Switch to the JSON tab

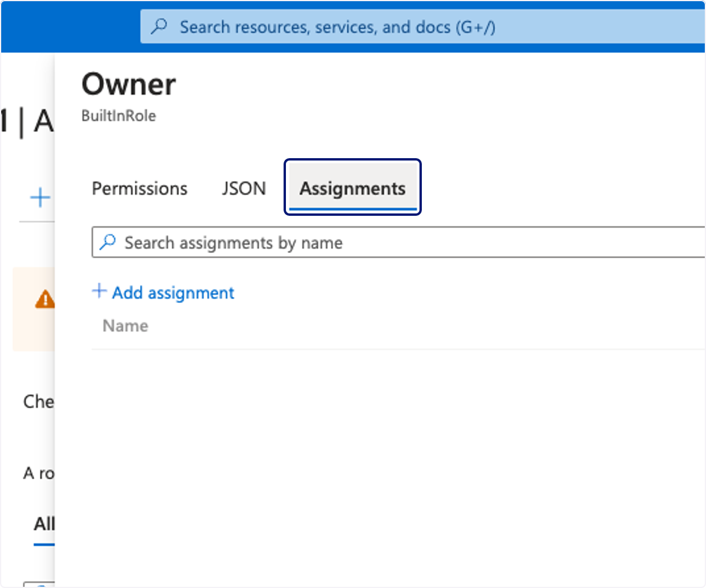(244, 189)
